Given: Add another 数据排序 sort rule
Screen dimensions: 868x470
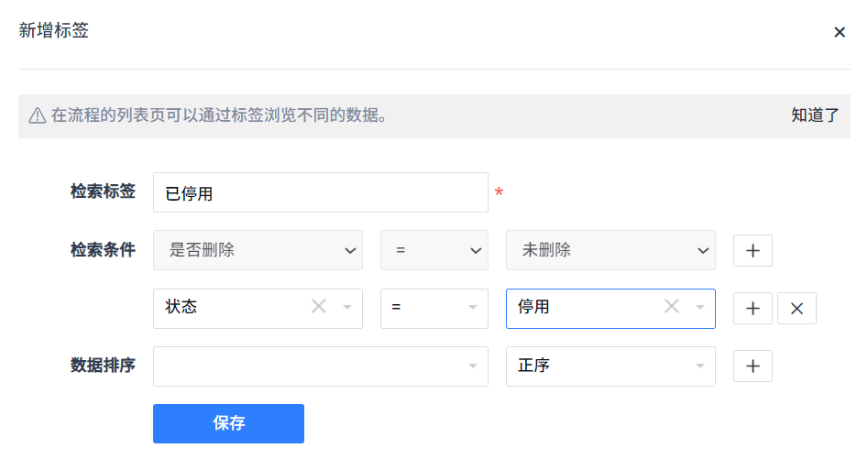Looking at the screenshot, I should coord(753,366).
